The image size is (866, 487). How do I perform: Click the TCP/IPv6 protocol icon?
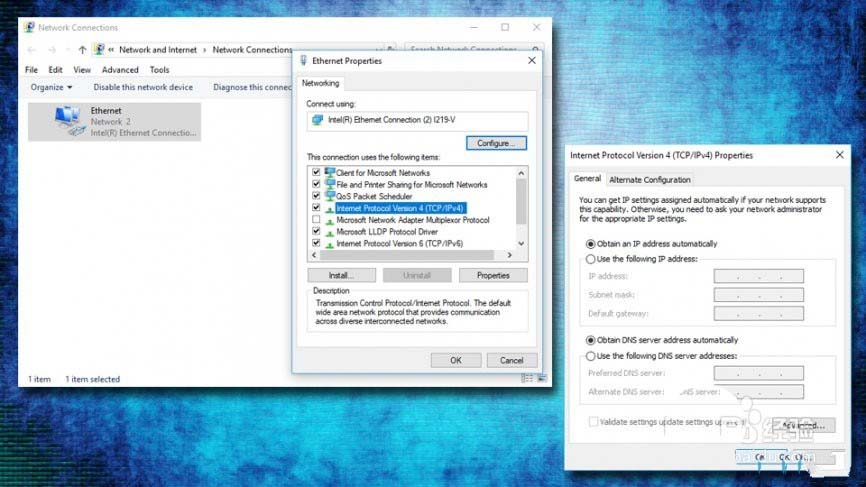pos(330,244)
